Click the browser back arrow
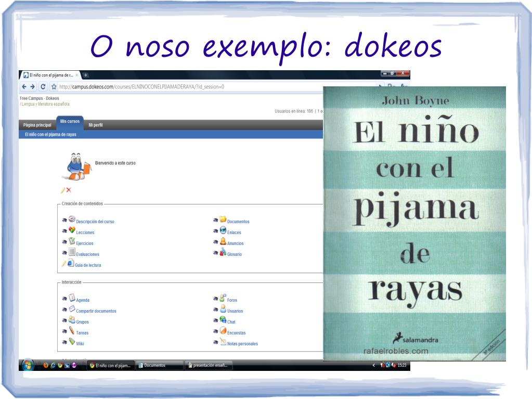Image resolution: width=532 pixels, height=399 pixels. [x=24, y=86]
